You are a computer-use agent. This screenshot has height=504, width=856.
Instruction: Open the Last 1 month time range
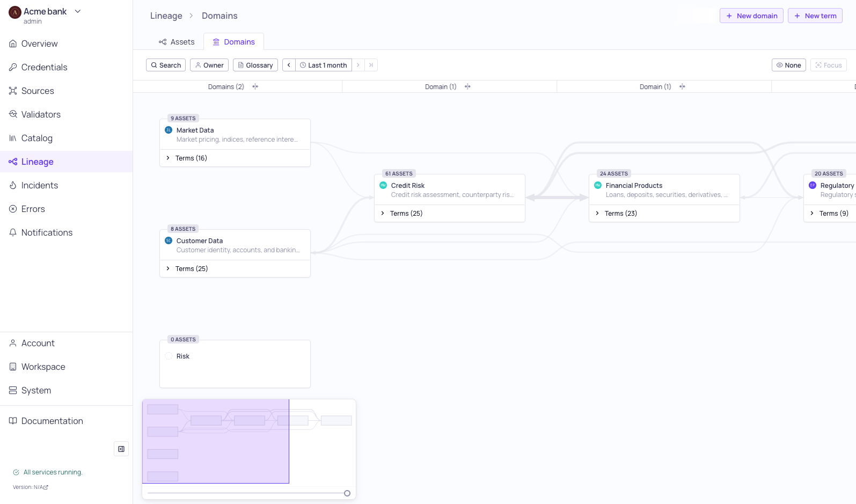tap(324, 65)
